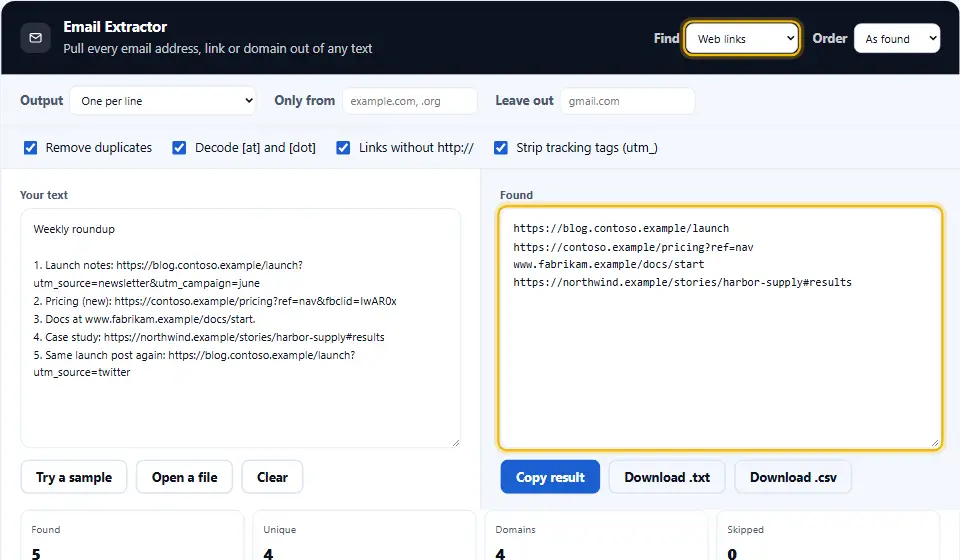
Task: Grab the Your text area resize handle
Action: pos(456,442)
